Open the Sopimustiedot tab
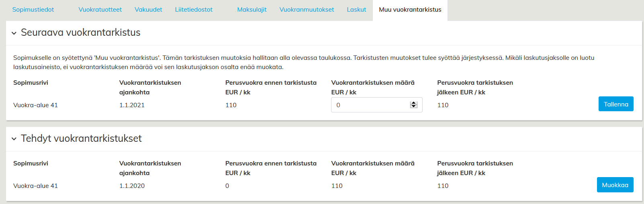 (x=33, y=10)
